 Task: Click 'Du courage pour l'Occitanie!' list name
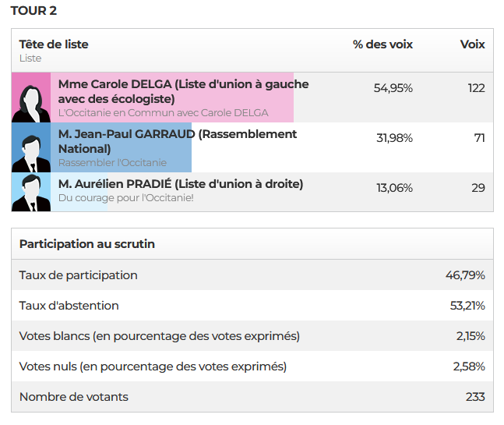click(126, 198)
